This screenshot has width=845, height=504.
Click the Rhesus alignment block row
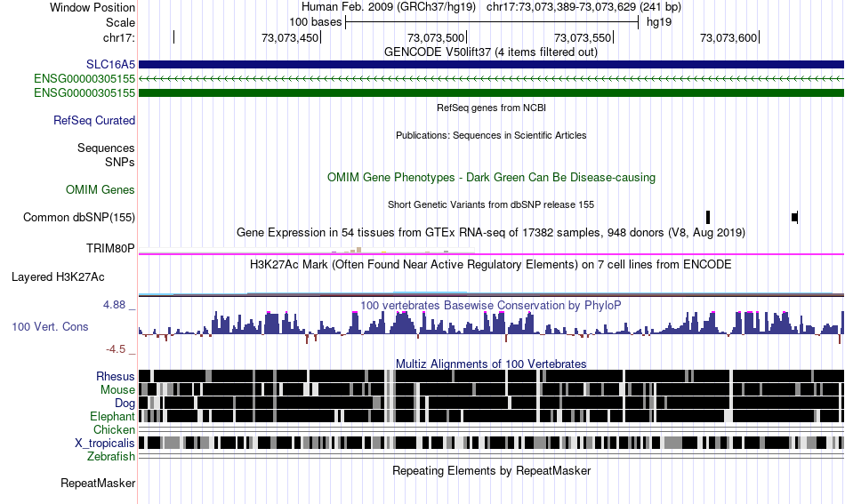492,376
